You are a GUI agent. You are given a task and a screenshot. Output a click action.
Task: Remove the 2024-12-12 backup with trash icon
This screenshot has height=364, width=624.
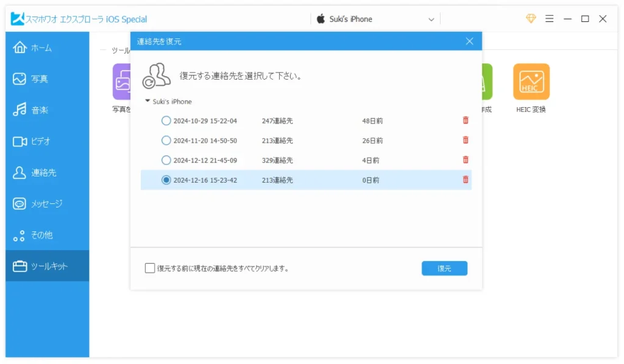click(x=466, y=160)
